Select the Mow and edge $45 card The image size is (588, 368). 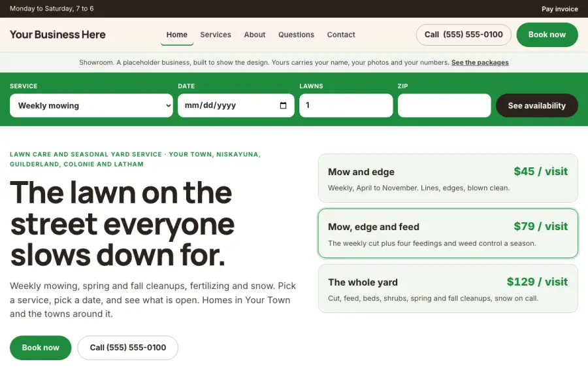pos(448,178)
